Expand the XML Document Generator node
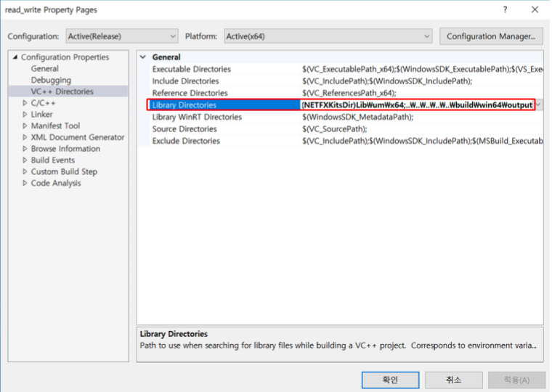This screenshot has width=552, height=392. 25,137
